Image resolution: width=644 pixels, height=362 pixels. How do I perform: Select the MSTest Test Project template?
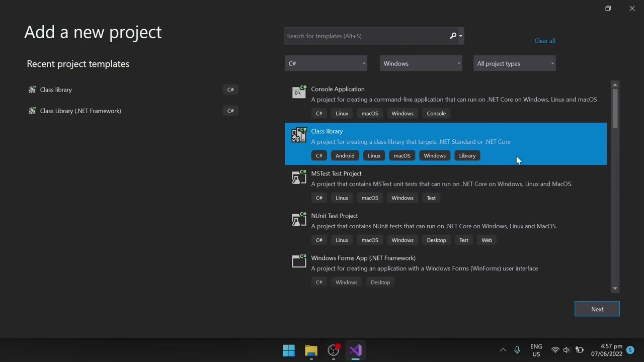click(446, 186)
